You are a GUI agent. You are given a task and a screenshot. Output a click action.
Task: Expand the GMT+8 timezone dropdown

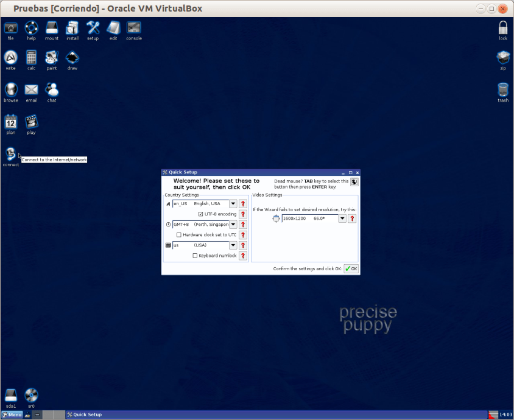233,224
